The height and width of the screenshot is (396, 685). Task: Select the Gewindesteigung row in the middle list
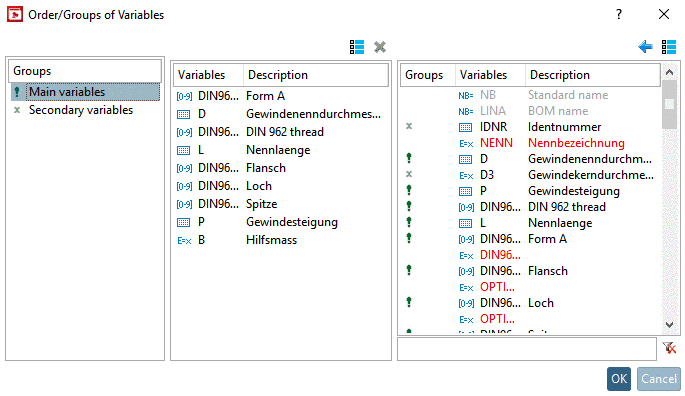click(x=280, y=222)
